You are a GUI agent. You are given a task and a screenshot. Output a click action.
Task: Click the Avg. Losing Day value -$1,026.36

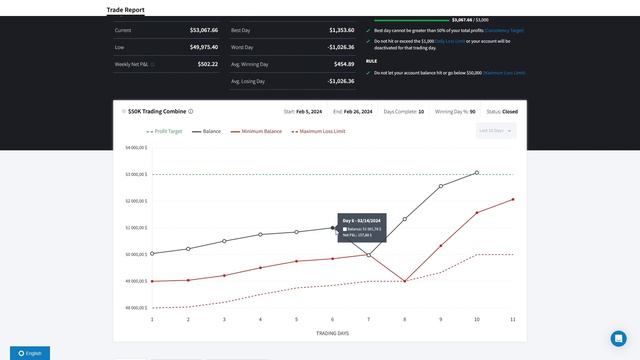tap(341, 81)
